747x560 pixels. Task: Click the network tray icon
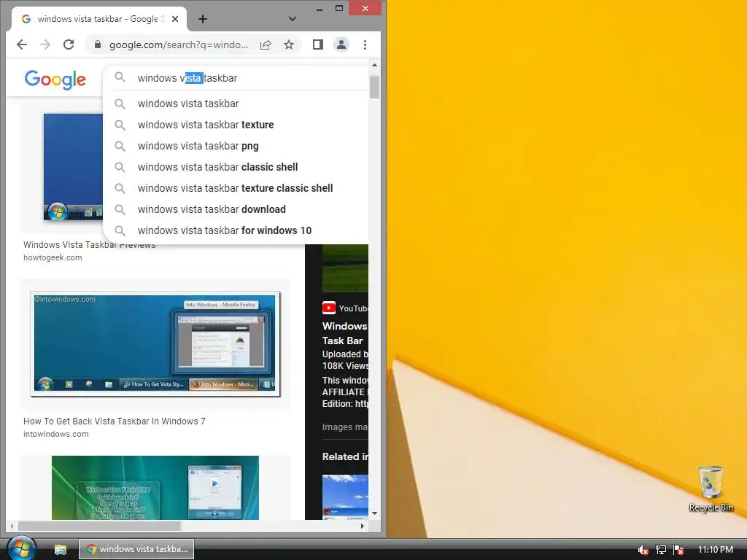661,550
